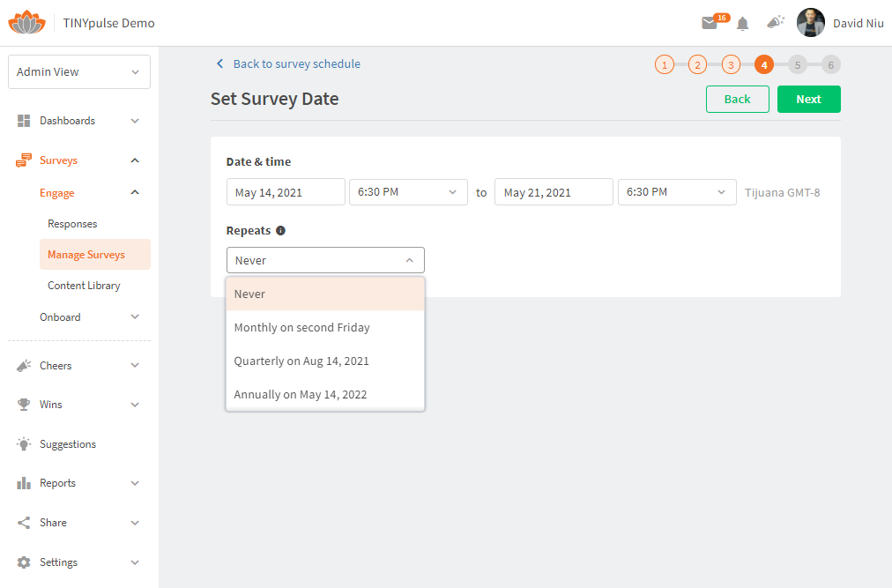The height and width of the screenshot is (588, 892).
Task: Select the Monthly on second Friday option
Action: click(x=303, y=327)
